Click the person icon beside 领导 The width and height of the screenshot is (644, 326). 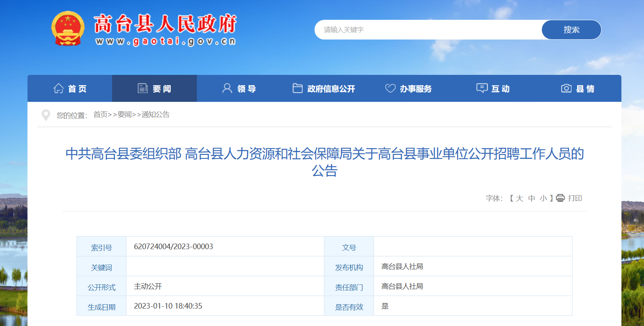pyautogui.click(x=227, y=88)
